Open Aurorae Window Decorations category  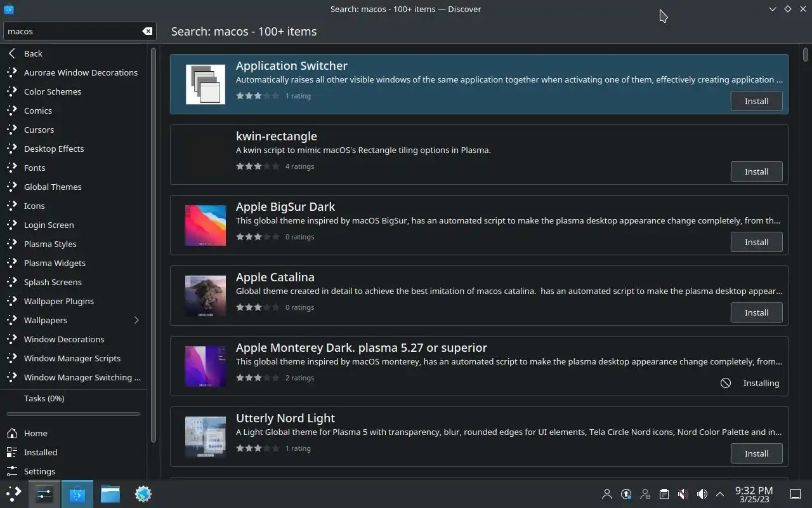(x=74, y=72)
